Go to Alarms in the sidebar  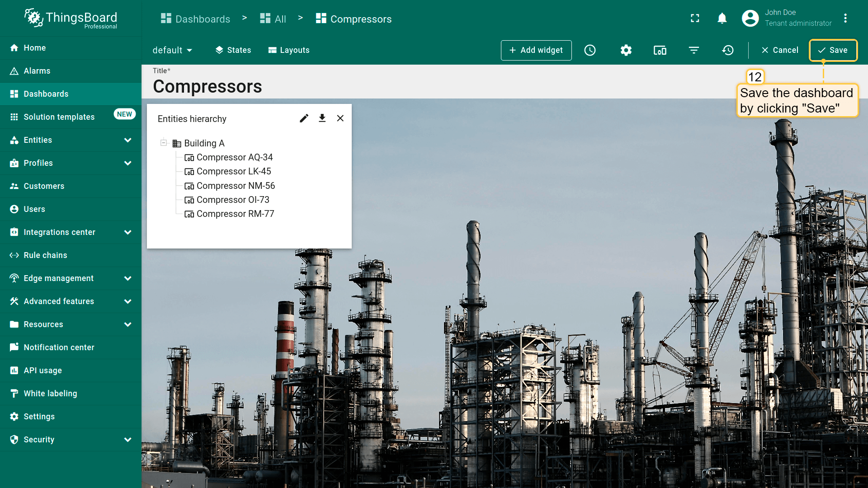[37, 71]
